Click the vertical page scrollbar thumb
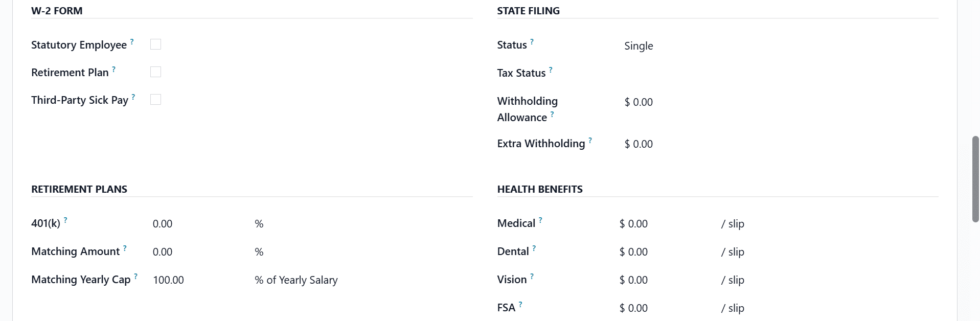 [975, 179]
